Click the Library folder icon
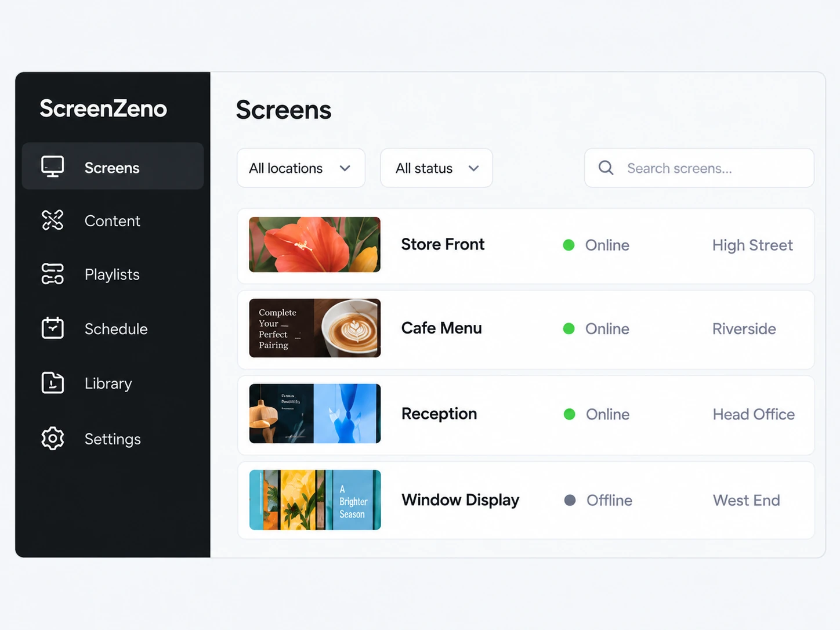The height and width of the screenshot is (630, 840). coord(52,383)
